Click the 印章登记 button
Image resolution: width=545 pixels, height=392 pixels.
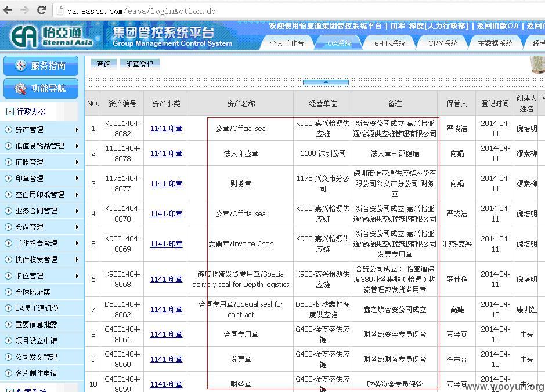point(140,64)
